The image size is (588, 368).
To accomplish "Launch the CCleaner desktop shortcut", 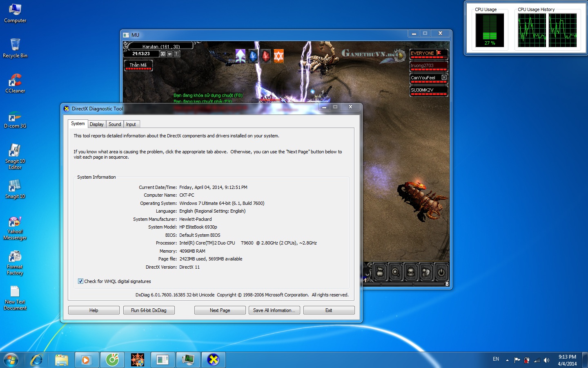I will click(x=15, y=84).
